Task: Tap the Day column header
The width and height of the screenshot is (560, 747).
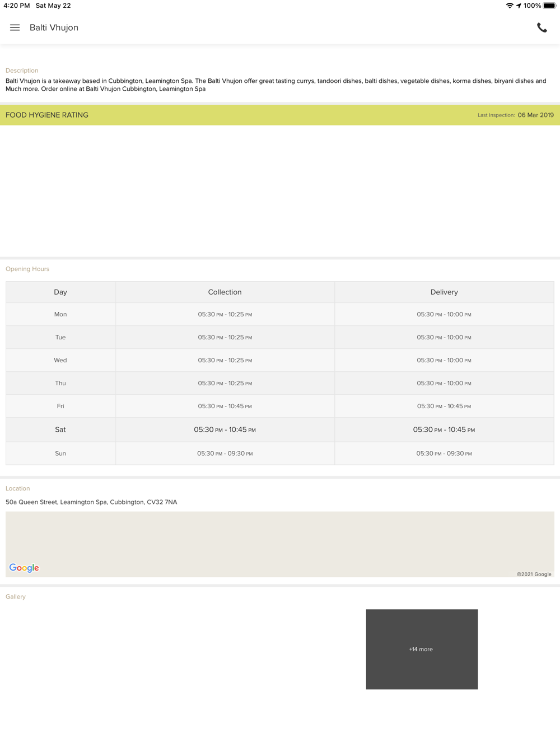Action: click(60, 292)
